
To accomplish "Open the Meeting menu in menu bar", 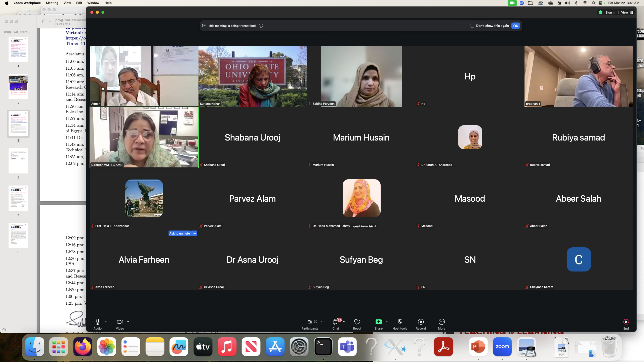I will [52, 3].
